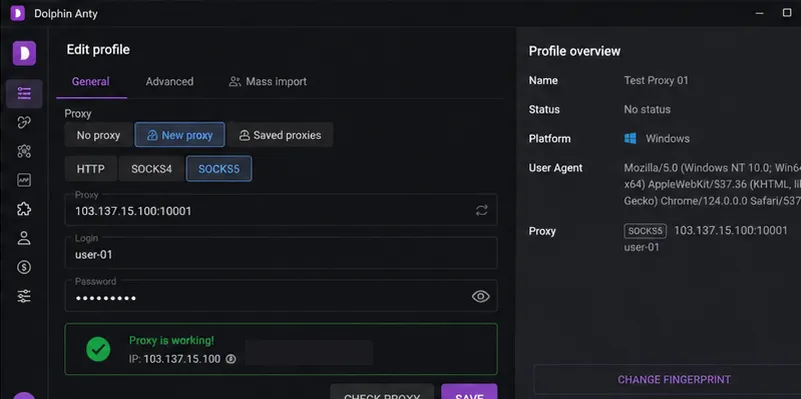Click the 103.137.15.100:10001 text in Profile overview

point(731,231)
